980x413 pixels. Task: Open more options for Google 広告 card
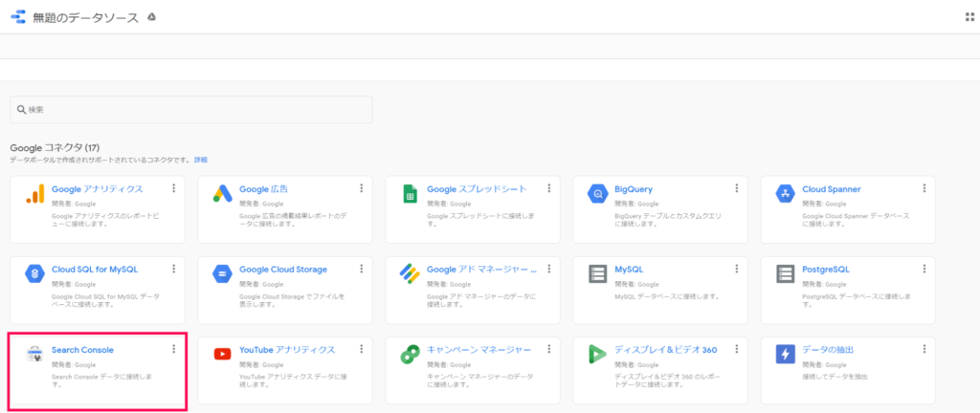coord(361,187)
